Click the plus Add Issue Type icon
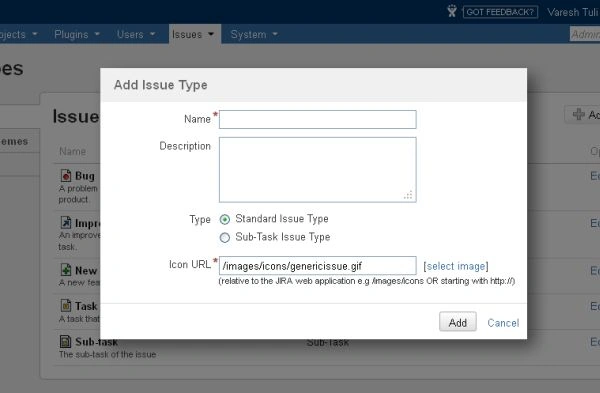Viewport: 600px width, 393px height. [x=578, y=114]
